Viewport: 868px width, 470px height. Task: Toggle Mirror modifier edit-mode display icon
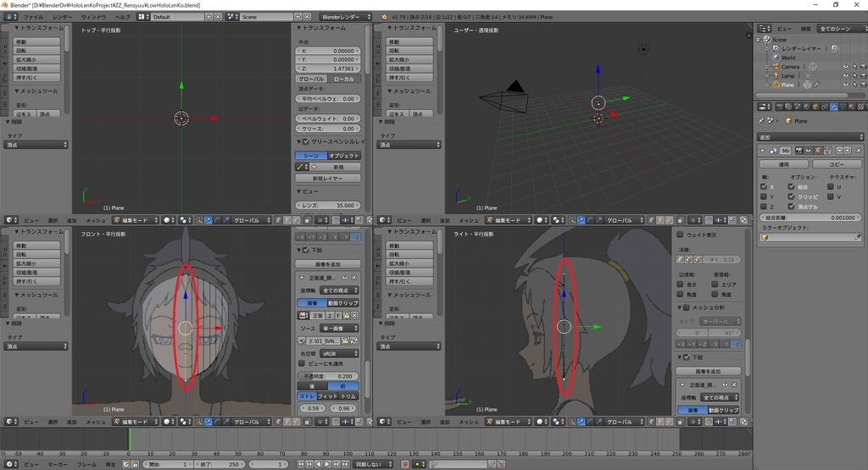818,151
